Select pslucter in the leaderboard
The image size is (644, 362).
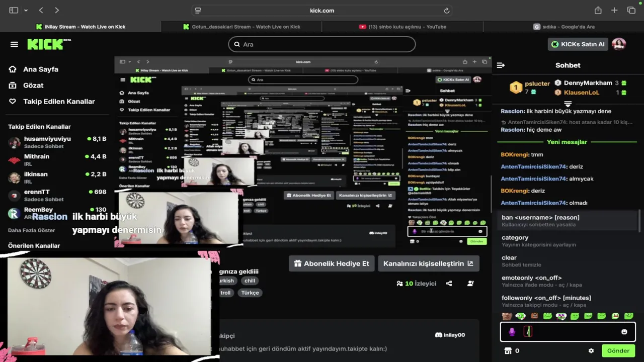tap(537, 83)
